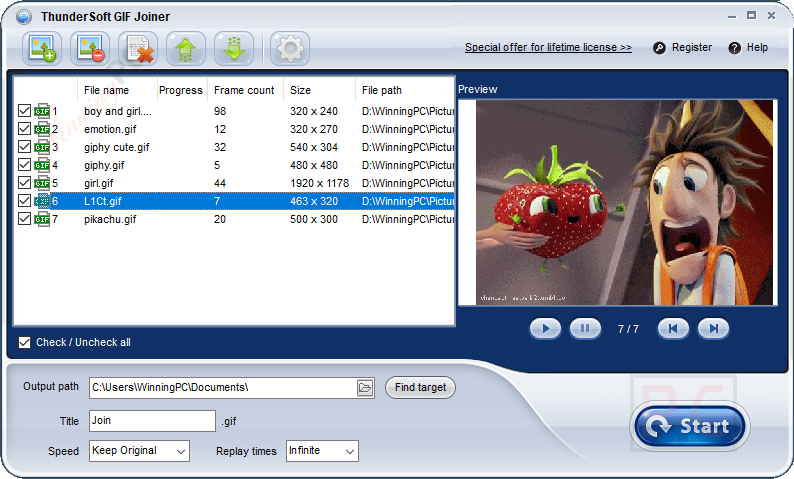Uncheck the giphy.gif checkbox
This screenshot has width=794, height=479.
(x=24, y=165)
